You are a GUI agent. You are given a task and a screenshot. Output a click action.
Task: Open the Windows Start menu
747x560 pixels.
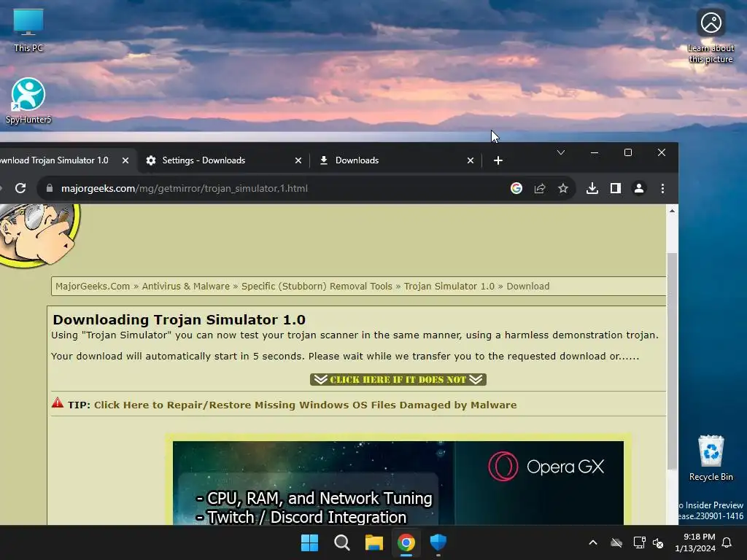(x=309, y=542)
